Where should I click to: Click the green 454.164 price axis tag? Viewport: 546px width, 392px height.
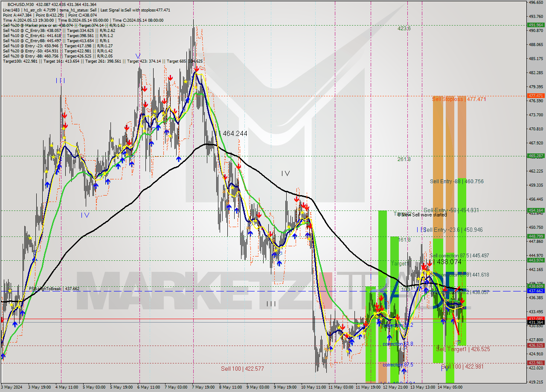click(x=536, y=210)
